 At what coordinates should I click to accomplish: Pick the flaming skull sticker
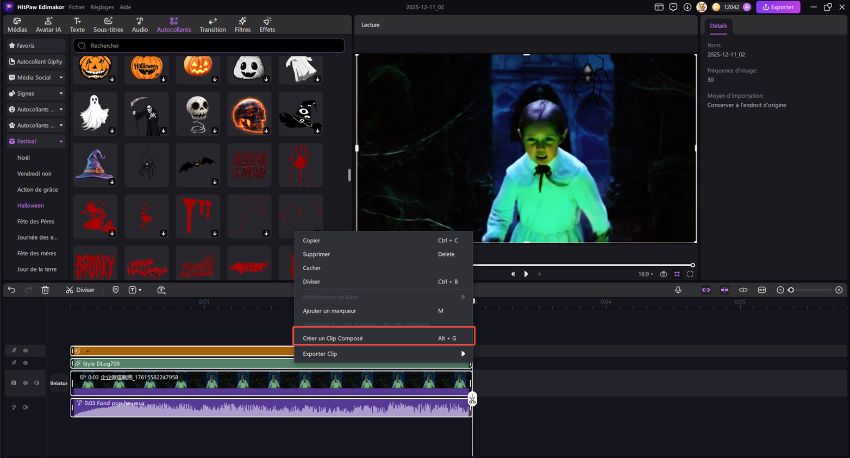click(x=249, y=114)
